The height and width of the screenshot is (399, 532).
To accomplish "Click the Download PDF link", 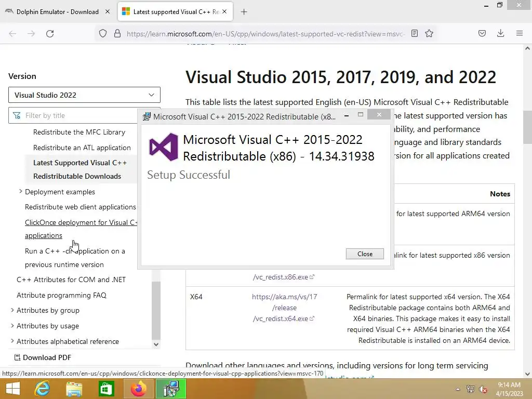I will point(43,357).
